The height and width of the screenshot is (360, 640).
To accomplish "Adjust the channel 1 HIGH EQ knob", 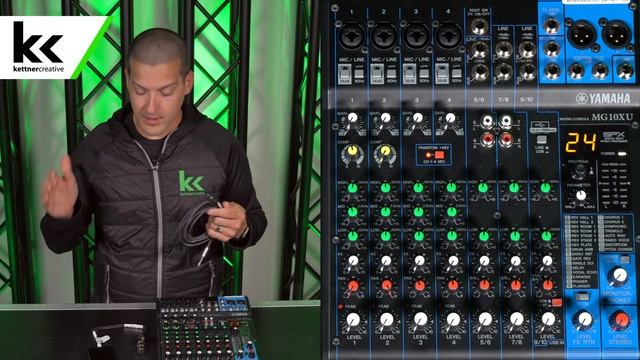I will pyautogui.click(x=352, y=188).
